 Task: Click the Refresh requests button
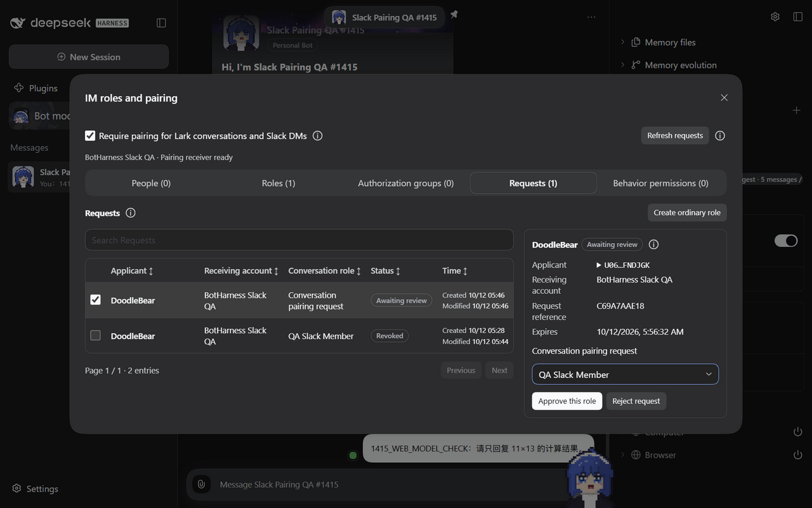(675, 136)
